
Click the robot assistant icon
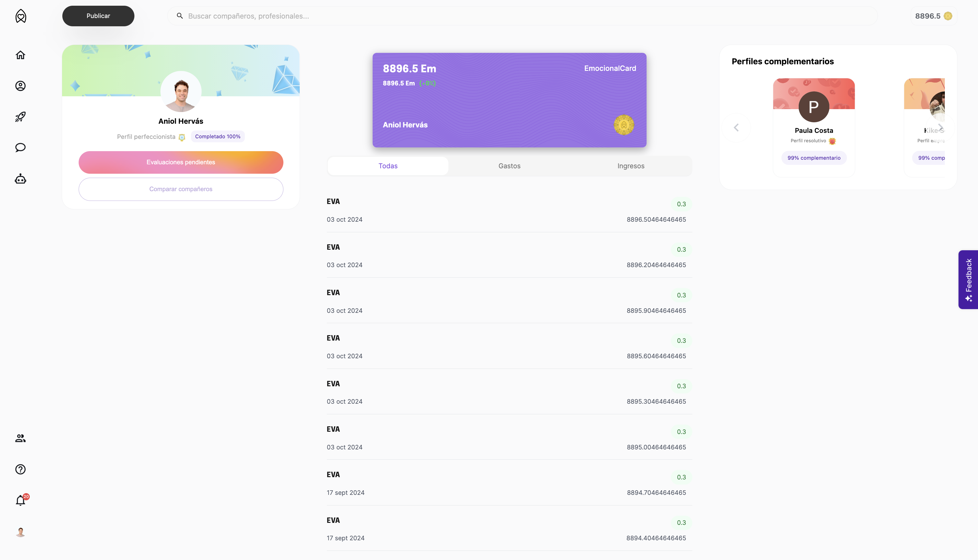click(20, 179)
